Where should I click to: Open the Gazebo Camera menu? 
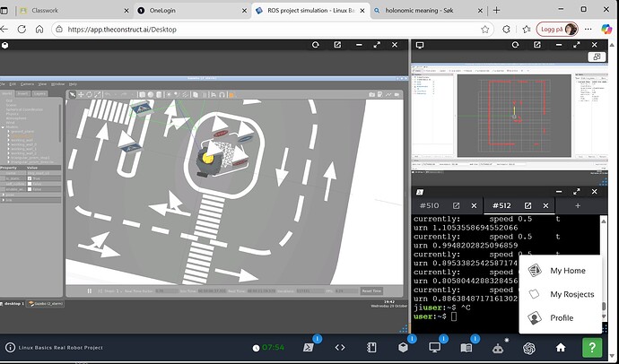tap(27, 84)
